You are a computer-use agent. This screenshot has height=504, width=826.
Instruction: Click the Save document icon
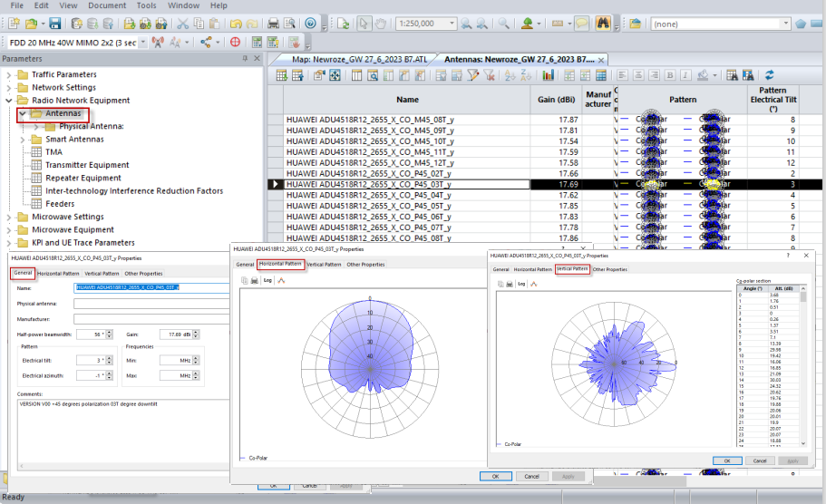(x=55, y=24)
